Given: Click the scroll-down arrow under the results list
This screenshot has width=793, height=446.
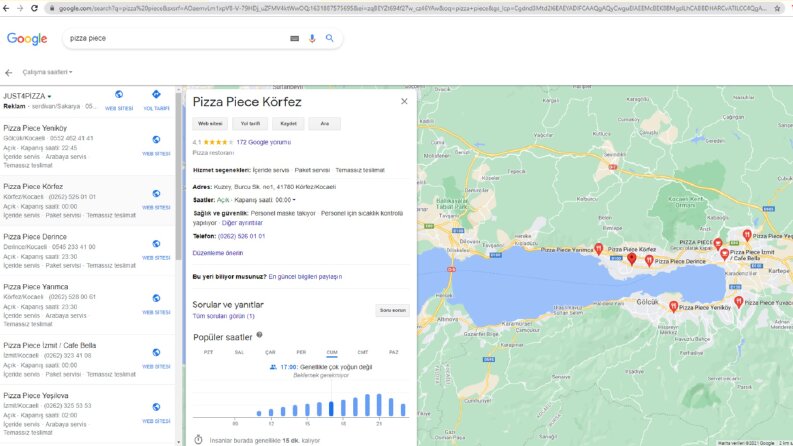Looking at the screenshot, I should [179, 442].
